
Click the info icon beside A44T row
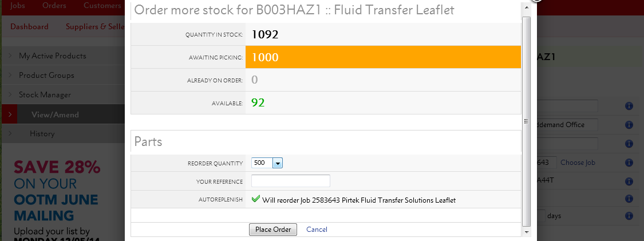click(629, 181)
